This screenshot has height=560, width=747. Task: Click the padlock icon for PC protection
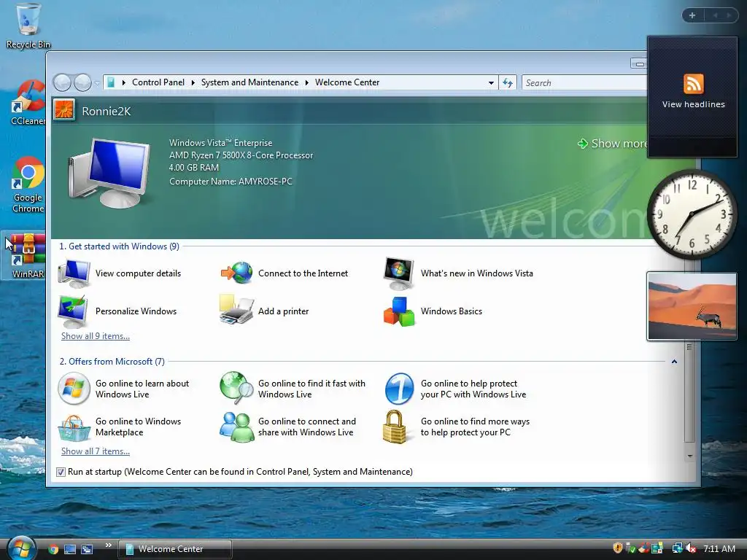(395, 427)
